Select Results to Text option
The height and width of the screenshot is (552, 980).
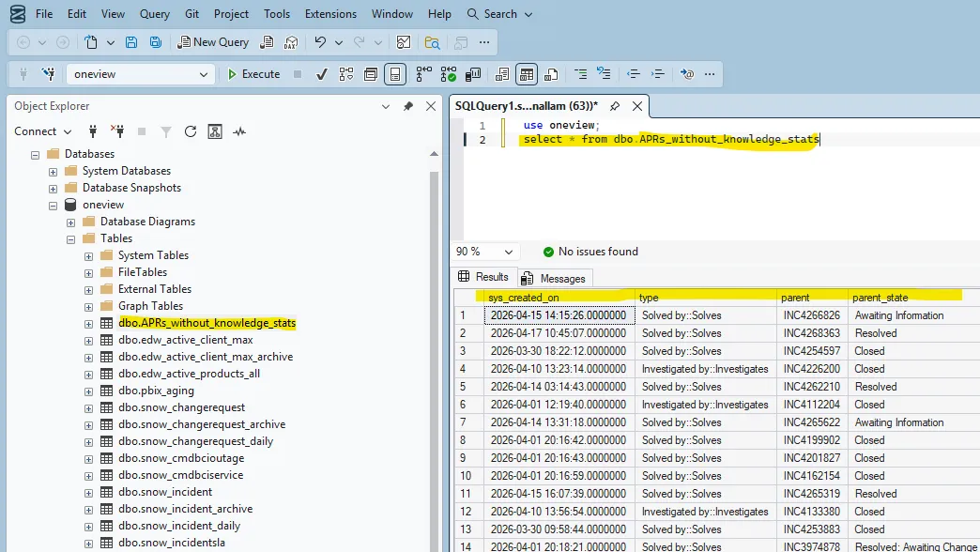pos(502,74)
